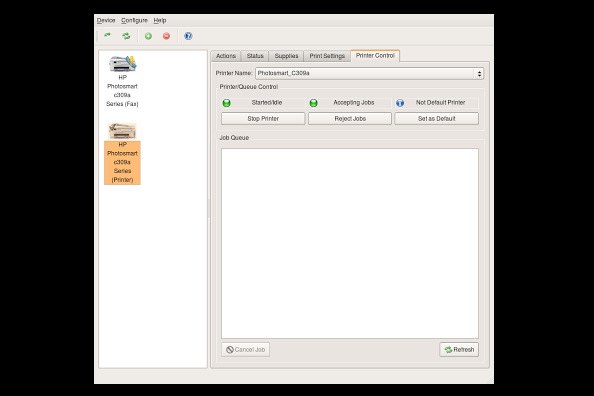594x396 pixels.
Task: Click the Accepting Jobs status text
Action: (x=353, y=103)
